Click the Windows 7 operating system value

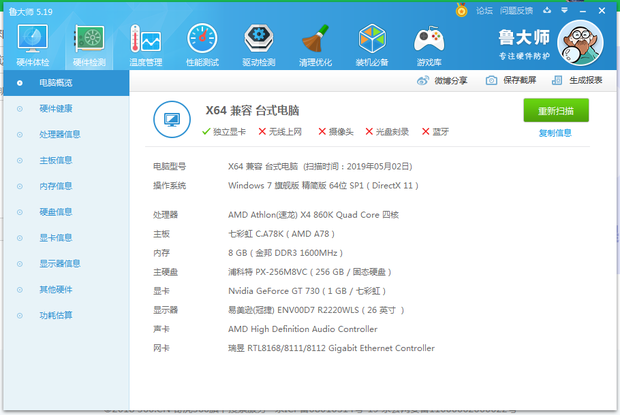point(323,185)
